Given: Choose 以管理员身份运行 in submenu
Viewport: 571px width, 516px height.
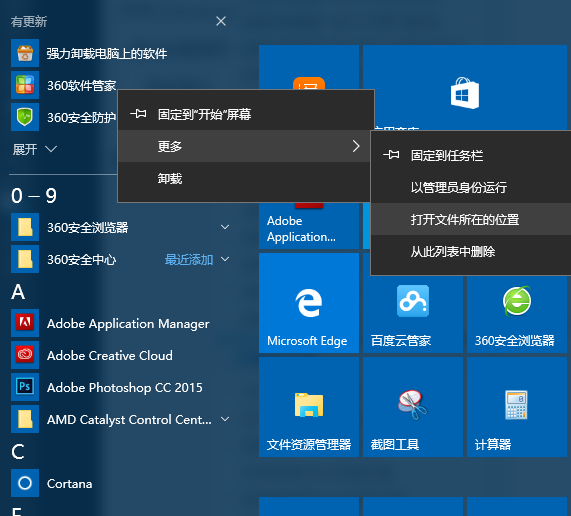Looking at the screenshot, I should (x=471, y=188).
